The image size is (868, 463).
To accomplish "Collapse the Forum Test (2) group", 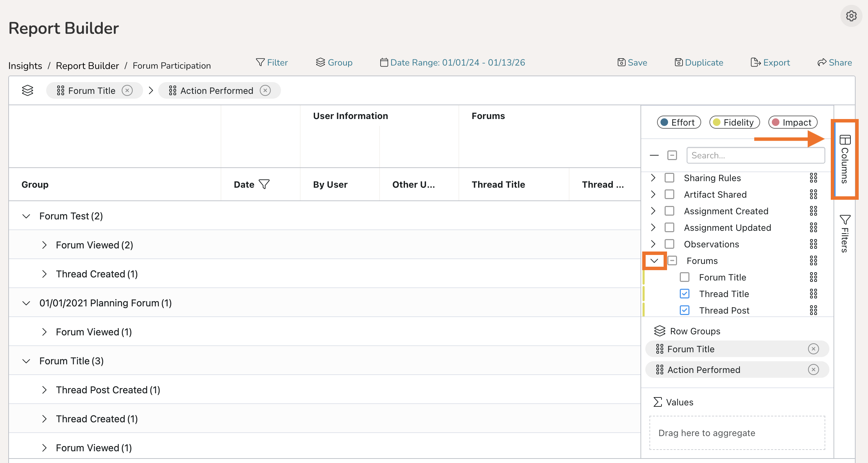I will (26, 216).
